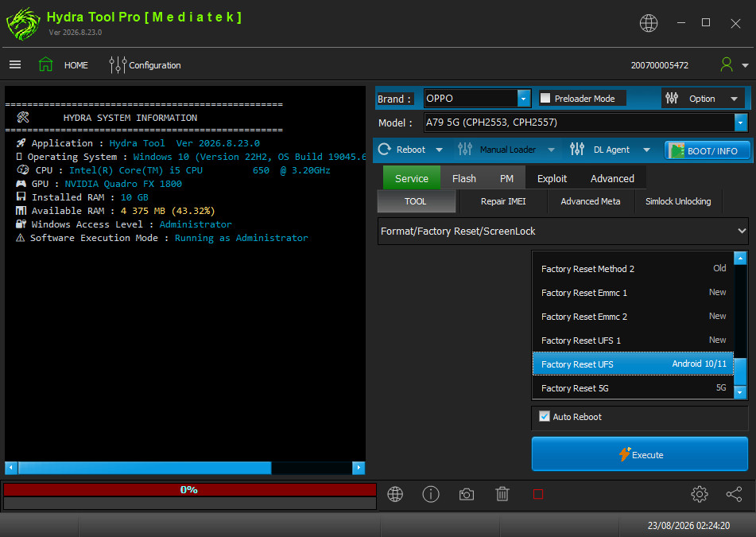Click the log scroll right arrow
This screenshot has height=537, width=756.
click(x=359, y=468)
